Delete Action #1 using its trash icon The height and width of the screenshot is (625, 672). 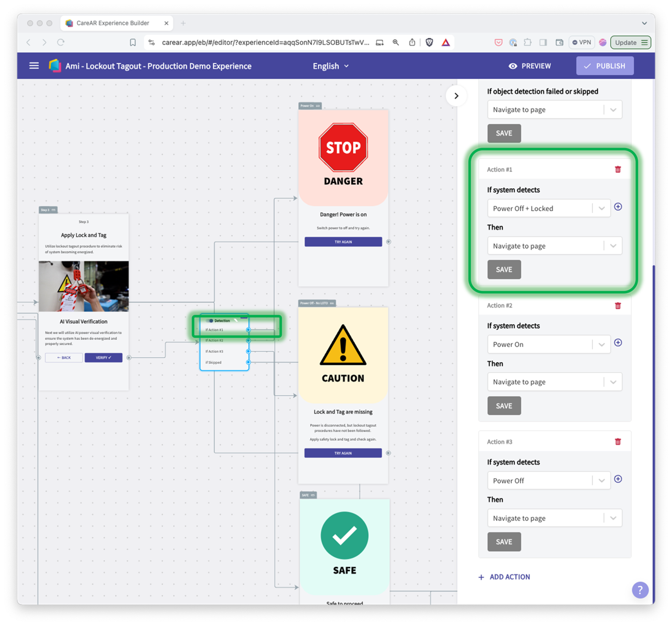618,169
